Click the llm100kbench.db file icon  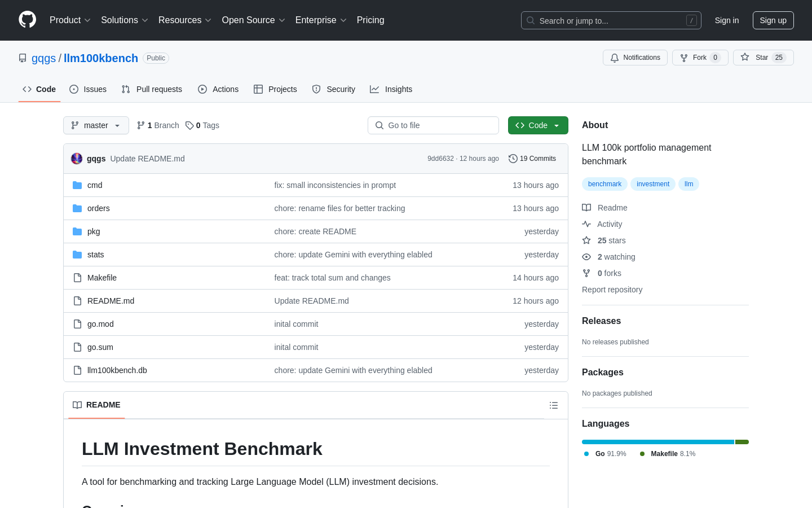coord(77,370)
